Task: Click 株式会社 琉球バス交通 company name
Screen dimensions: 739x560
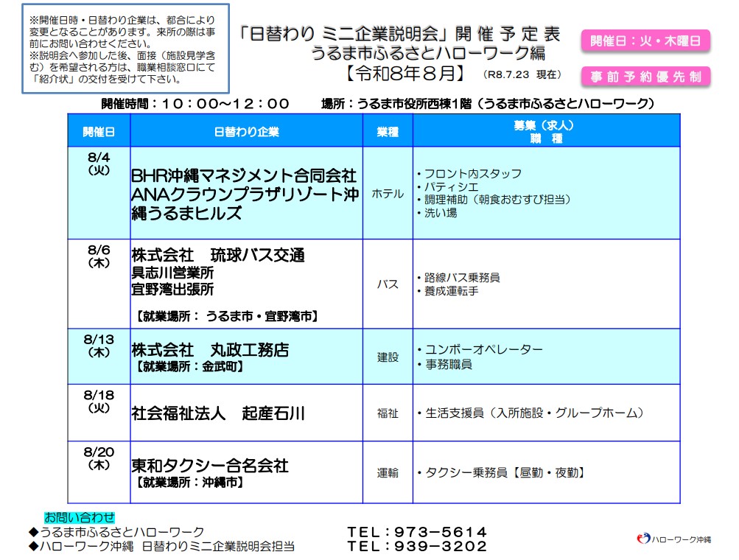Action: click(218, 255)
